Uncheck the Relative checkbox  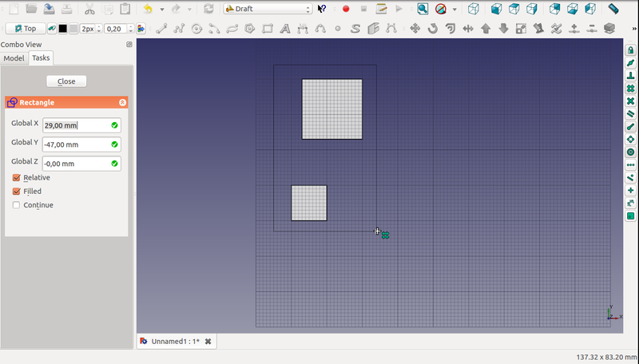17,178
